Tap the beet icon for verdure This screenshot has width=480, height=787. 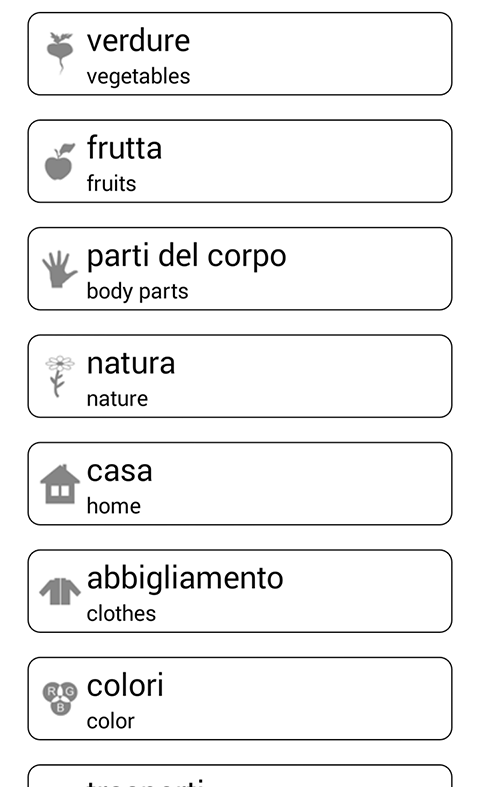coord(60,53)
